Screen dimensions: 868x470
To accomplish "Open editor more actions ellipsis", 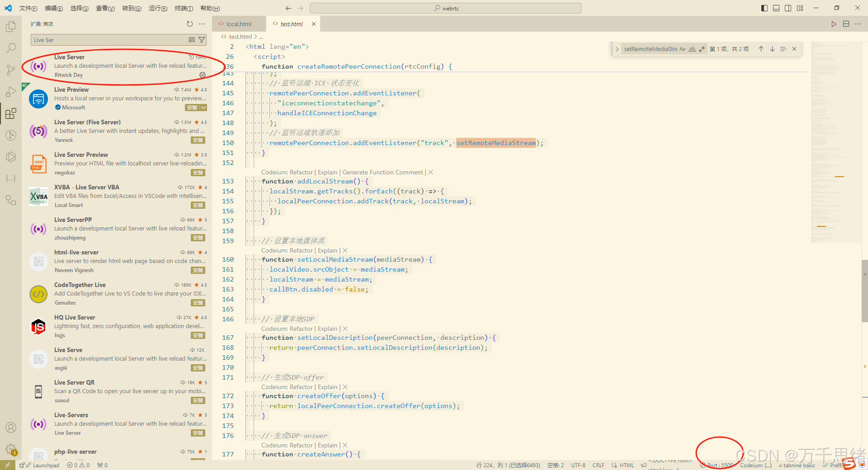I will click(x=858, y=24).
